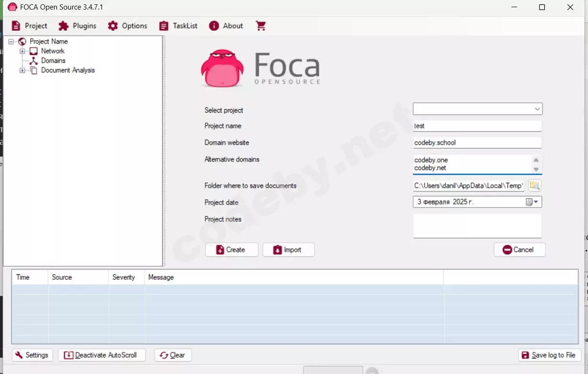Select the Network tree item label
Viewport: 588px width, 374px height.
coord(53,51)
